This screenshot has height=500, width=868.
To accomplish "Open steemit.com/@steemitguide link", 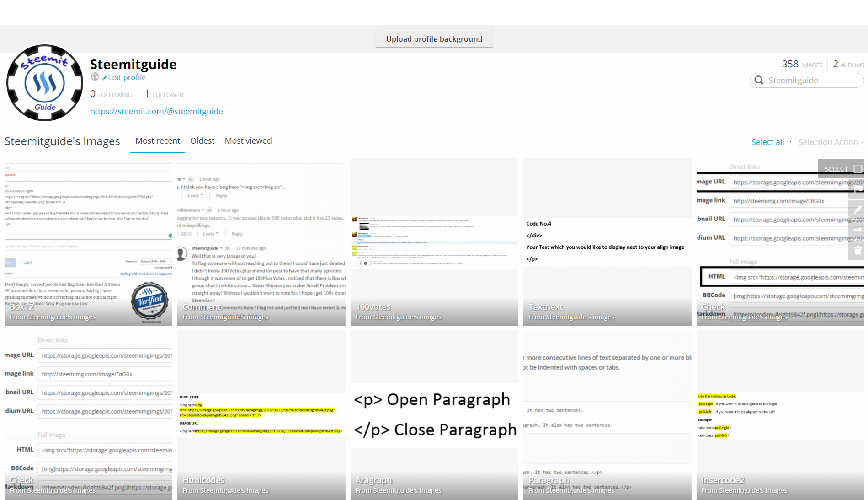I will pyautogui.click(x=156, y=111).
